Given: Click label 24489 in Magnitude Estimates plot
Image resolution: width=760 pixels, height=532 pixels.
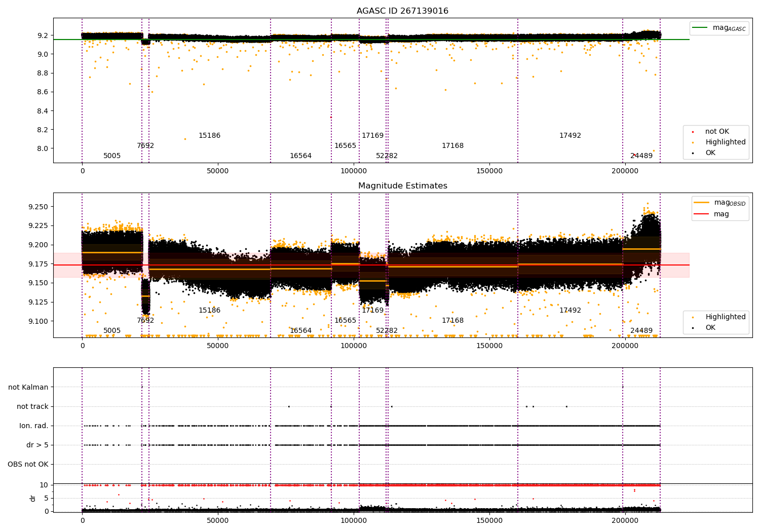Looking at the screenshot, I should click(641, 331).
